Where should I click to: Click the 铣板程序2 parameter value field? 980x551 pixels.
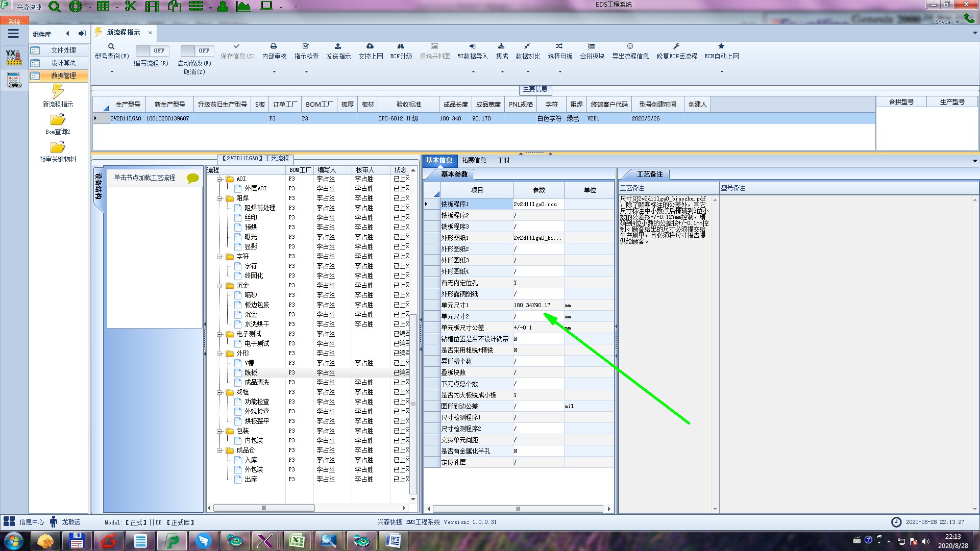(538, 215)
